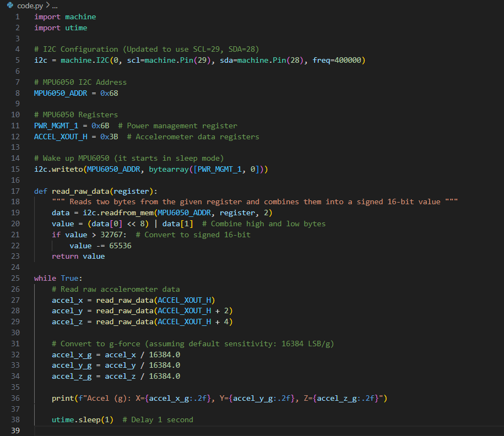Click the 'return value' statement

point(78,256)
